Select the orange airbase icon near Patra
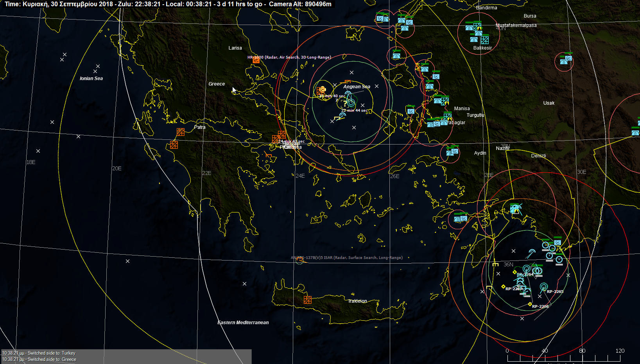Viewport: 640px width, 364px height. point(180,132)
